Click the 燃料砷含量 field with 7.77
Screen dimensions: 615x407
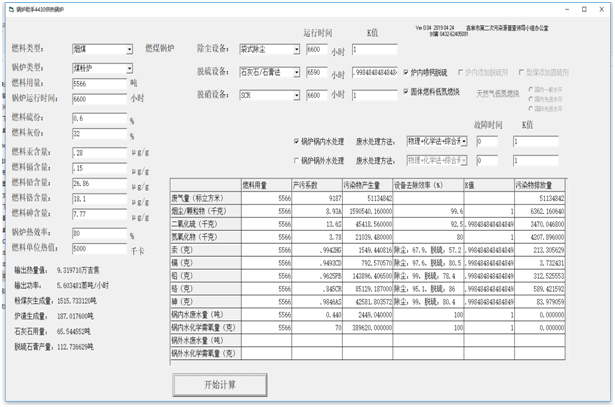100,214
